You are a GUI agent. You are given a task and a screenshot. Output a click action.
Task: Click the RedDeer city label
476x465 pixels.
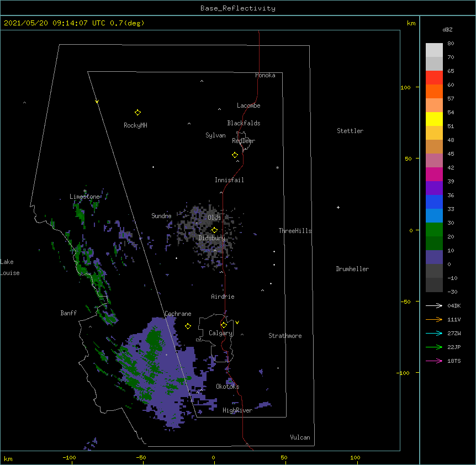point(244,141)
